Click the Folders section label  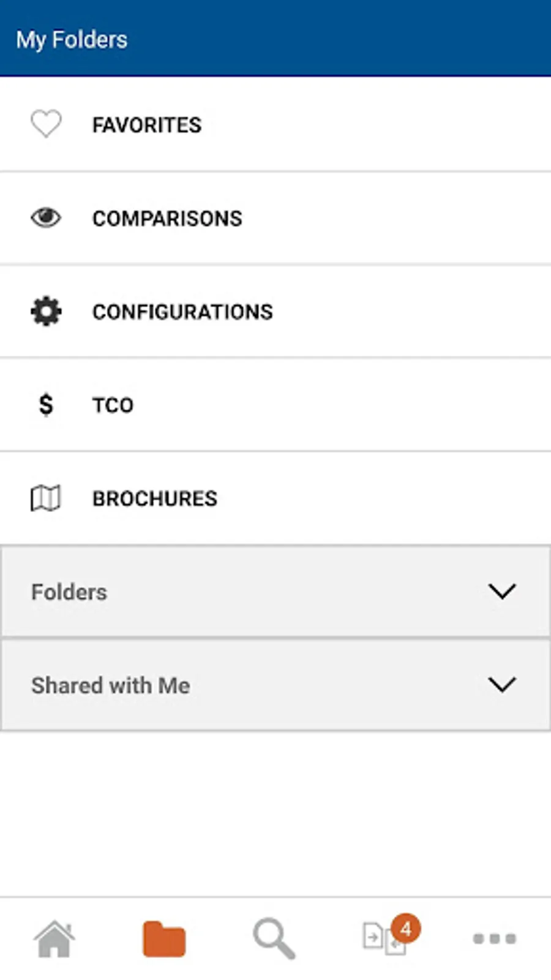coord(69,592)
